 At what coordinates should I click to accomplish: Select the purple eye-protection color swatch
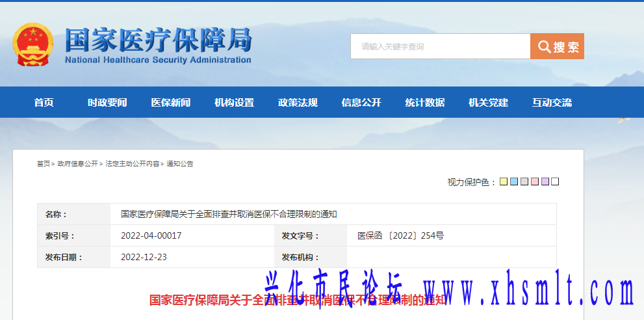point(545,181)
